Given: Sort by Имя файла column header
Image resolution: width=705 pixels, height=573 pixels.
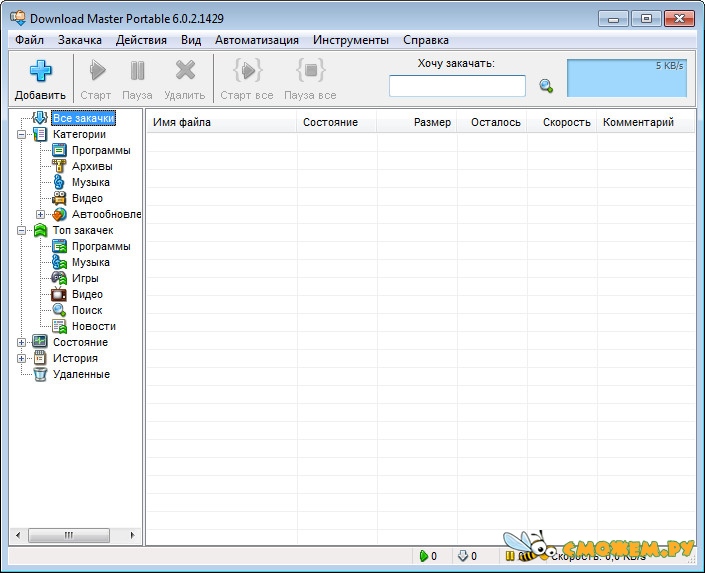Looking at the screenshot, I should coord(222,122).
